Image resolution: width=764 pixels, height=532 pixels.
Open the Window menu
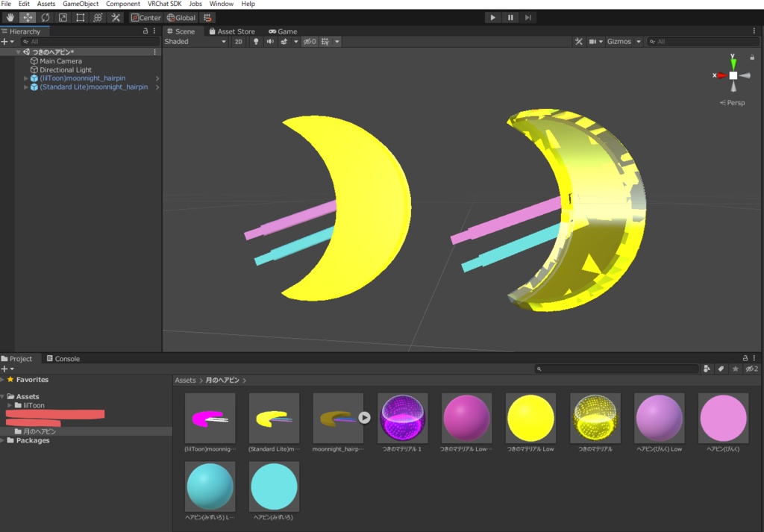(221, 4)
